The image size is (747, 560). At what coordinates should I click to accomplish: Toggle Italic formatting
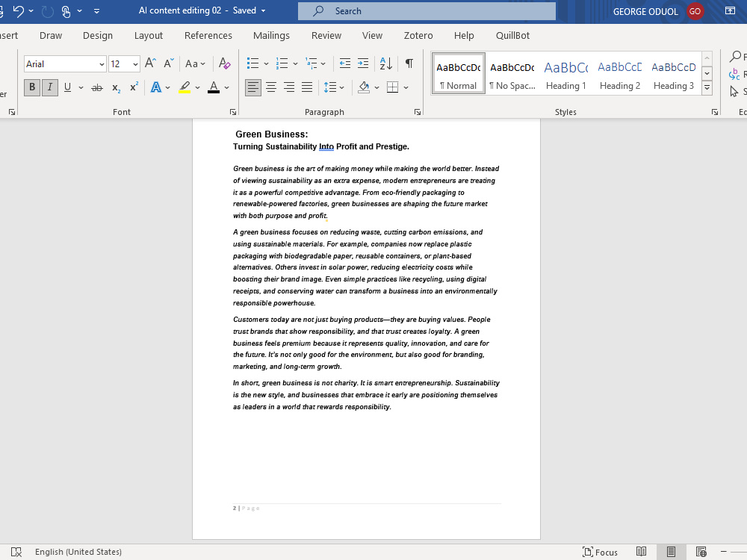pos(49,87)
